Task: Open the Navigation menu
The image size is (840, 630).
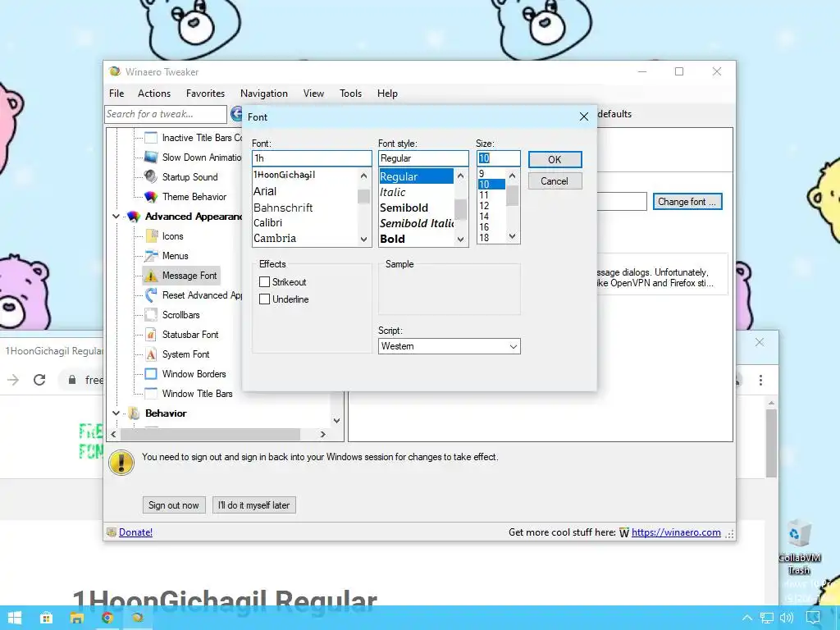Action: (x=263, y=94)
